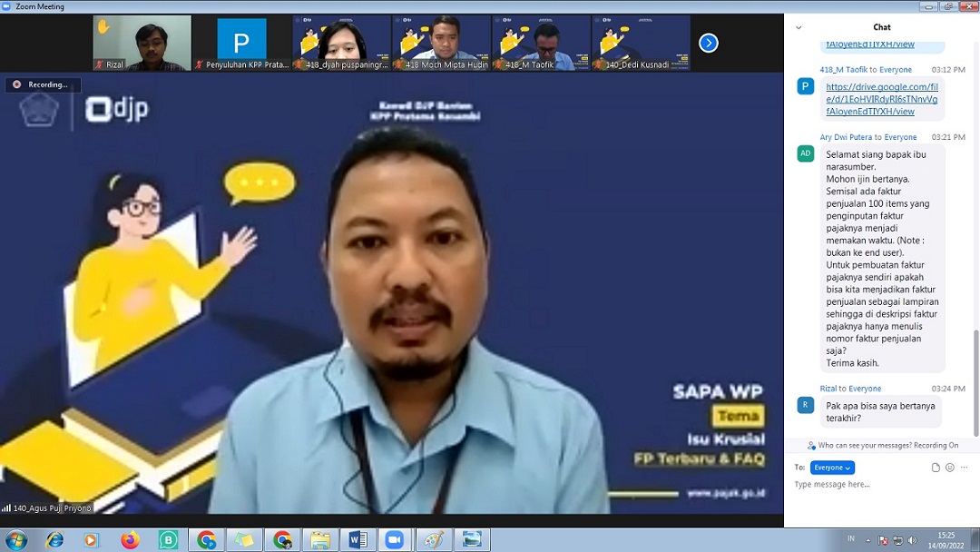Click the file attachment icon in chat
Screen dimensions: 980x552
click(x=936, y=468)
